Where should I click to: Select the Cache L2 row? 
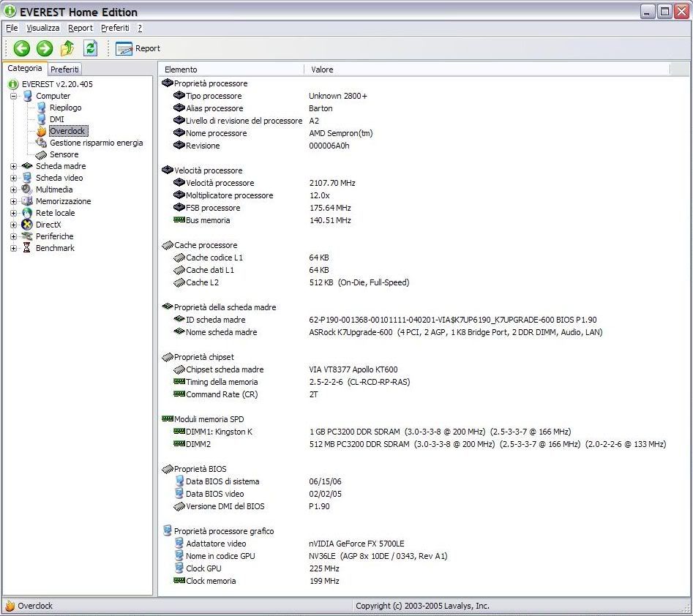coord(291,282)
